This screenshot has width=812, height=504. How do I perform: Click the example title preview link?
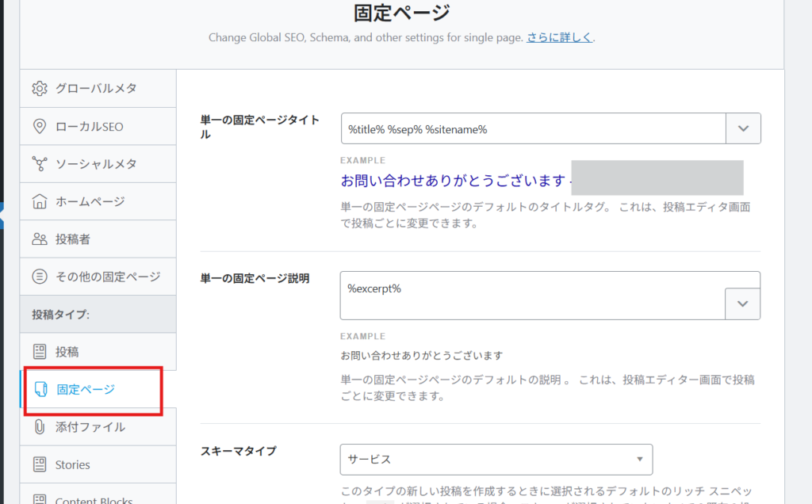click(x=454, y=181)
